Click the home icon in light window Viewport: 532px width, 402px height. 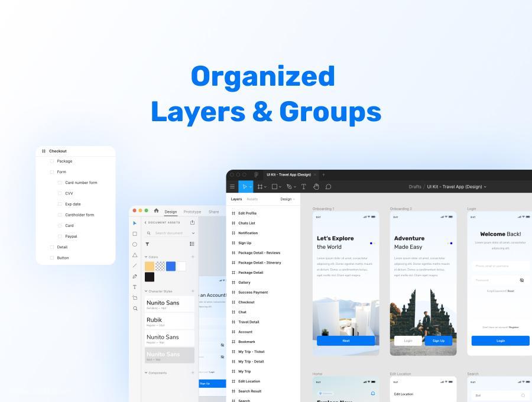click(156, 210)
